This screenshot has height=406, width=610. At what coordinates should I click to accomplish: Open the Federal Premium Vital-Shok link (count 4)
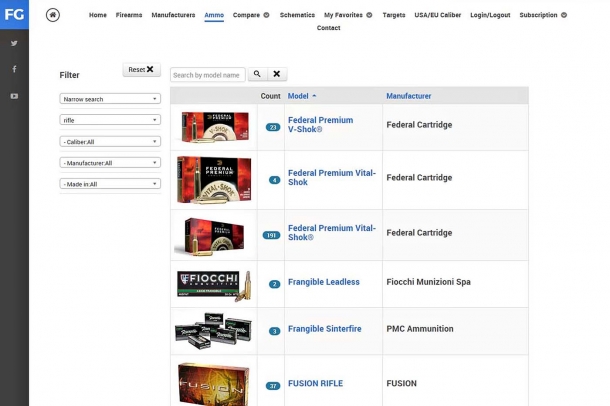pyautogui.click(x=332, y=177)
